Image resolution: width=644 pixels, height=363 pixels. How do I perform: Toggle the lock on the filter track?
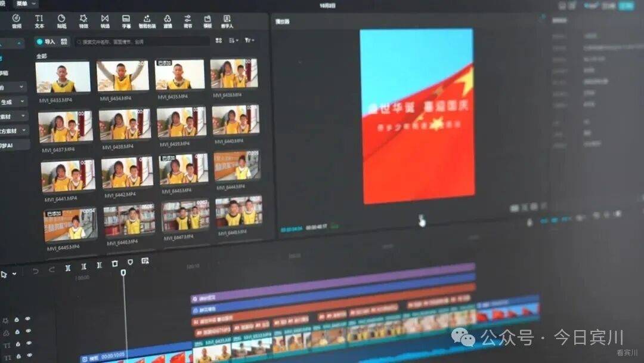coord(17,332)
